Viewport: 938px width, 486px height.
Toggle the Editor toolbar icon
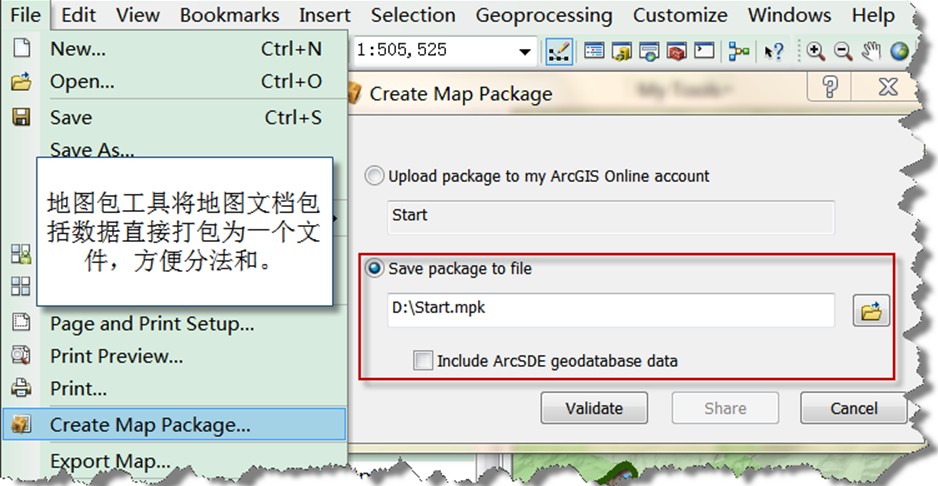click(559, 52)
